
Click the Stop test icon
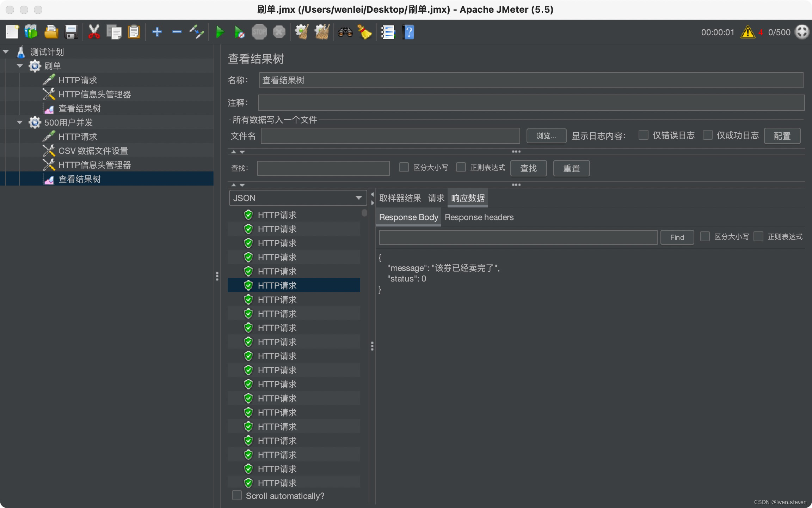click(x=259, y=32)
